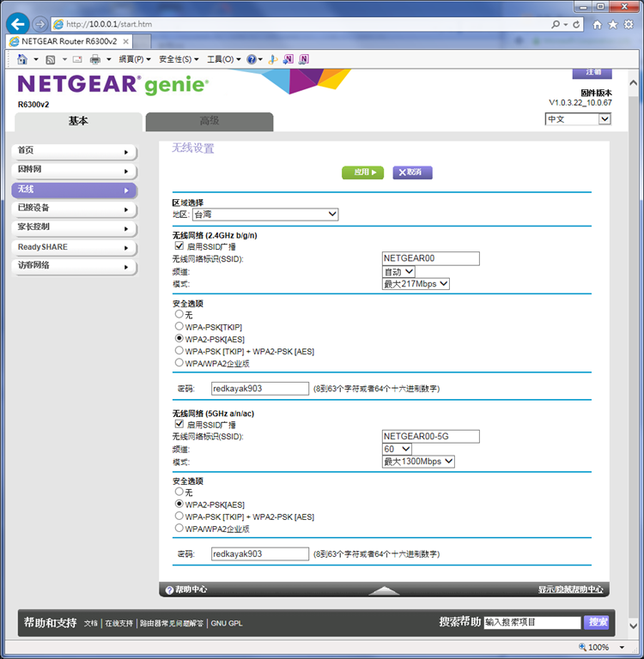
Task: Open the zoom level magnifier in status bar
Action: pos(582,647)
